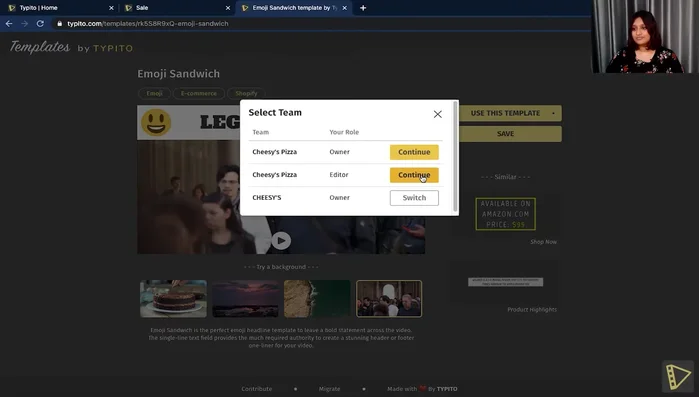Go forward in browser history
This screenshot has width=699, height=397.
click(x=25, y=24)
